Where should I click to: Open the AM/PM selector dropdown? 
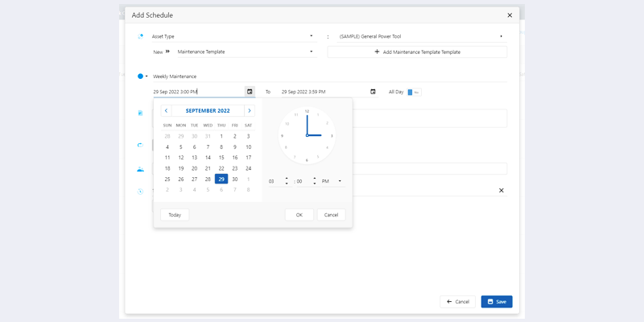tap(340, 182)
